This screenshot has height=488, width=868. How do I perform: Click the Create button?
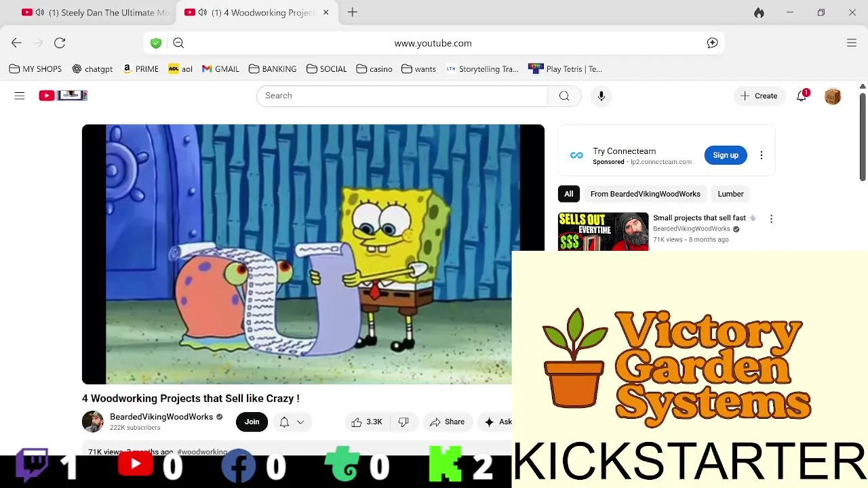pos(759,96)
